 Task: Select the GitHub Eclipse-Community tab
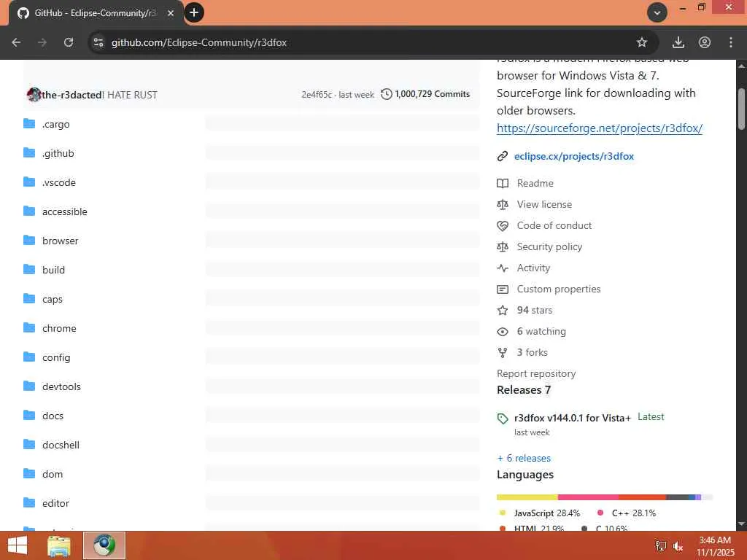96,13
